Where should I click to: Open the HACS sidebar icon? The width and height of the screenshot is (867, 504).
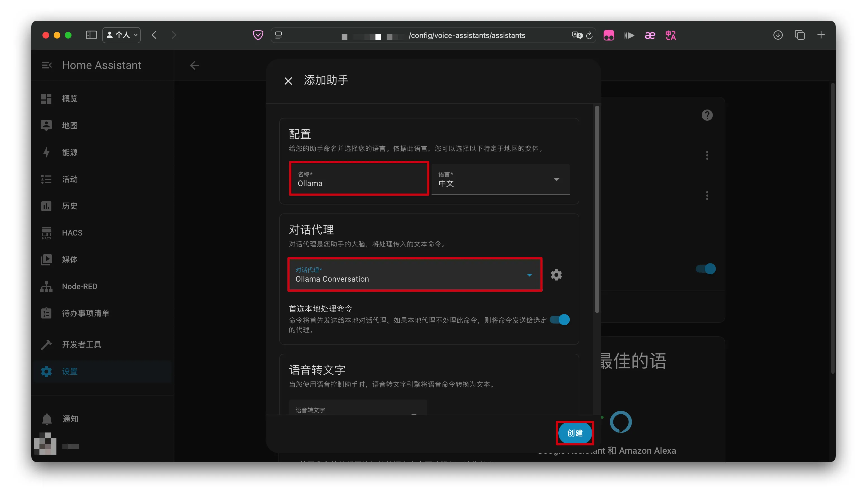(x=46, y=232)
